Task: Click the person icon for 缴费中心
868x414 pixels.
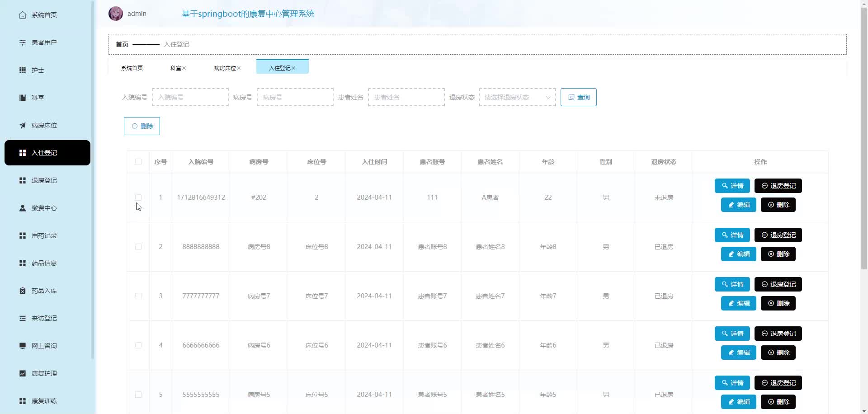Action: pyautogui.click(x=23, y=208)
